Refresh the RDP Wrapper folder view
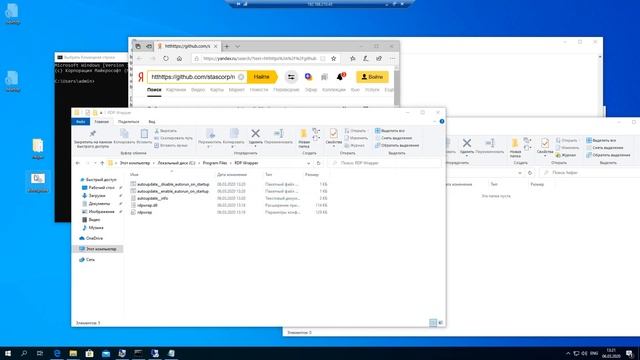 point(318,163)
